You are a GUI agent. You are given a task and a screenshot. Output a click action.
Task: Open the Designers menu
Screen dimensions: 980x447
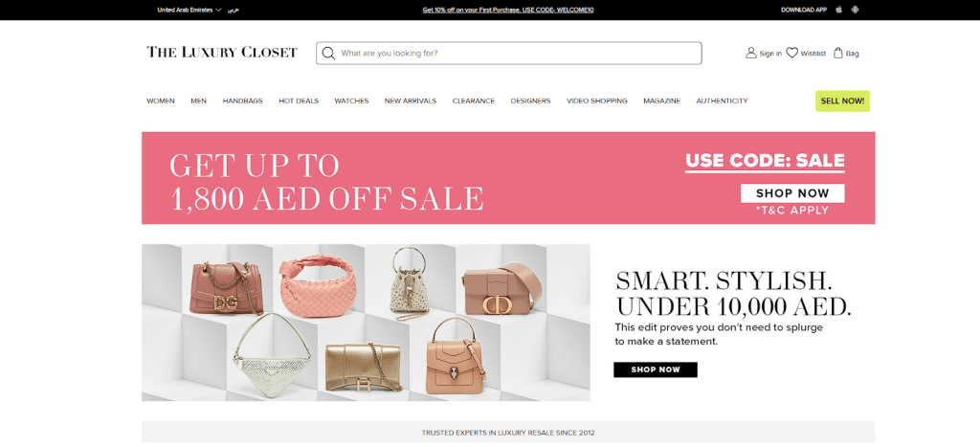[530, 101]
